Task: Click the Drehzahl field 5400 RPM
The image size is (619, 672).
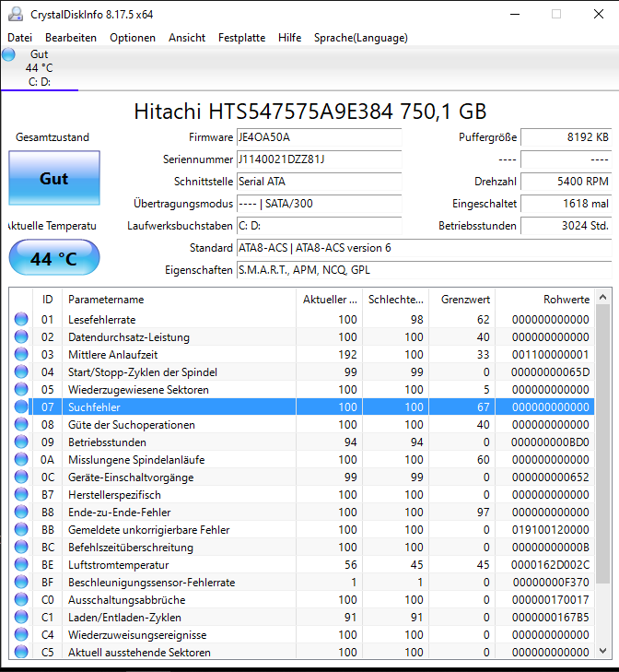Action: (566, 182)
